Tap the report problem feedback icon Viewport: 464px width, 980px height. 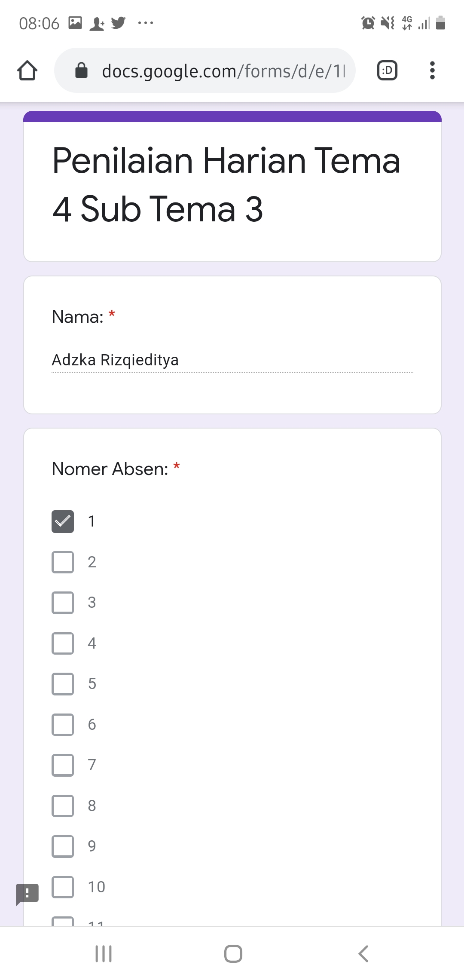coord(27,894)
